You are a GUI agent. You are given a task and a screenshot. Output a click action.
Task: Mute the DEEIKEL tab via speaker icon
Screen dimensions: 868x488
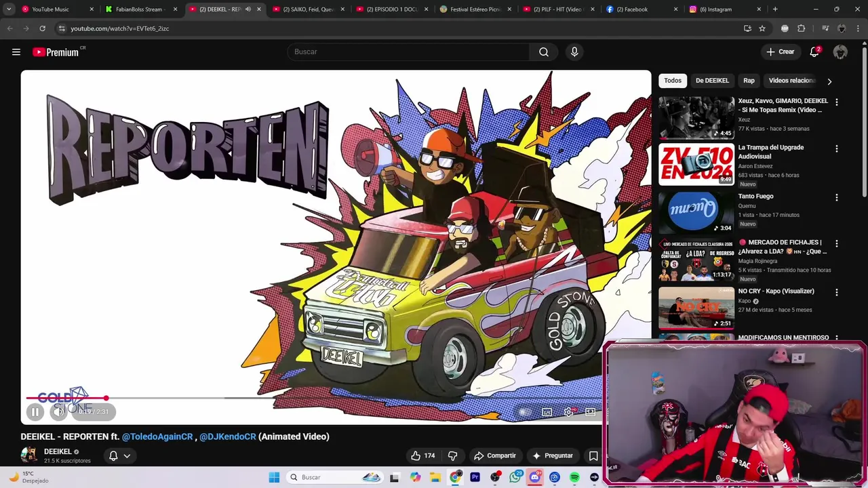pos(248,9)
